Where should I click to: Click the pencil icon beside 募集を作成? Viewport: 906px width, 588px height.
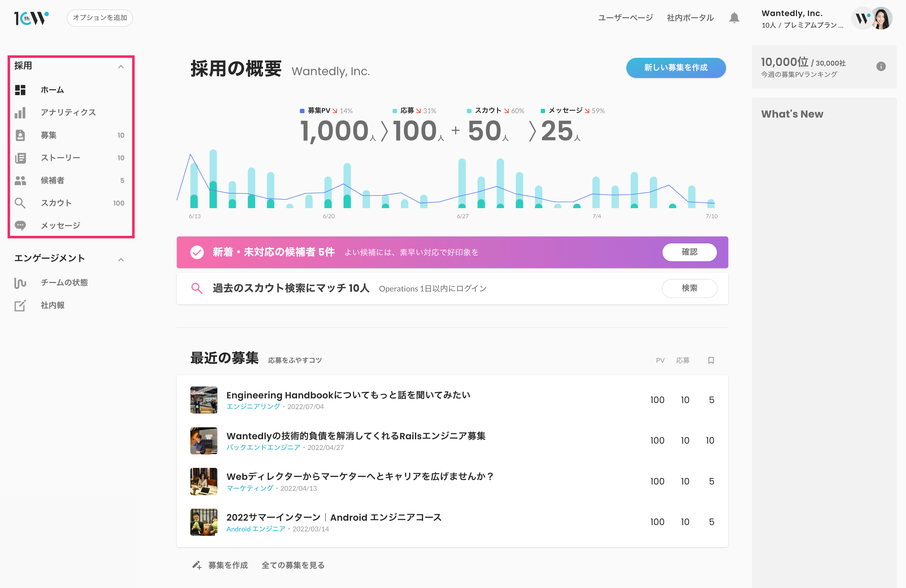(x=197, y=565)
